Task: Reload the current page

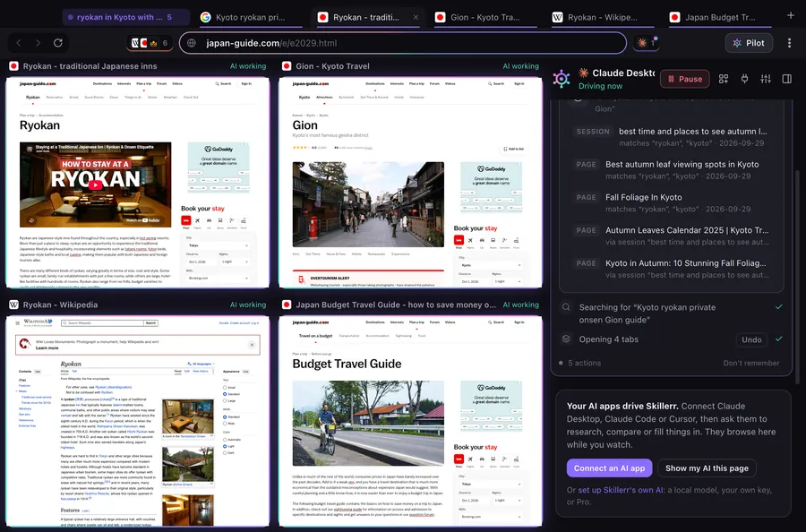Action: tap(58, 43)
